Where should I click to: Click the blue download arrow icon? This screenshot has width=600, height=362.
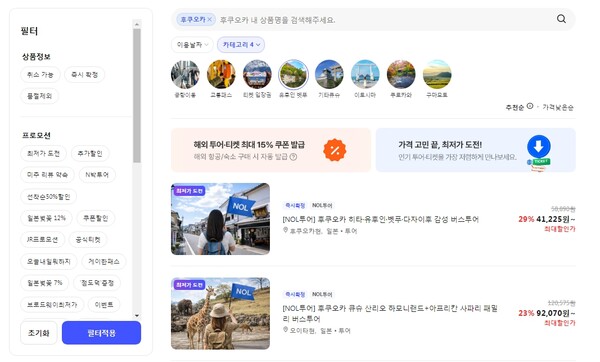tap(539, 147)
